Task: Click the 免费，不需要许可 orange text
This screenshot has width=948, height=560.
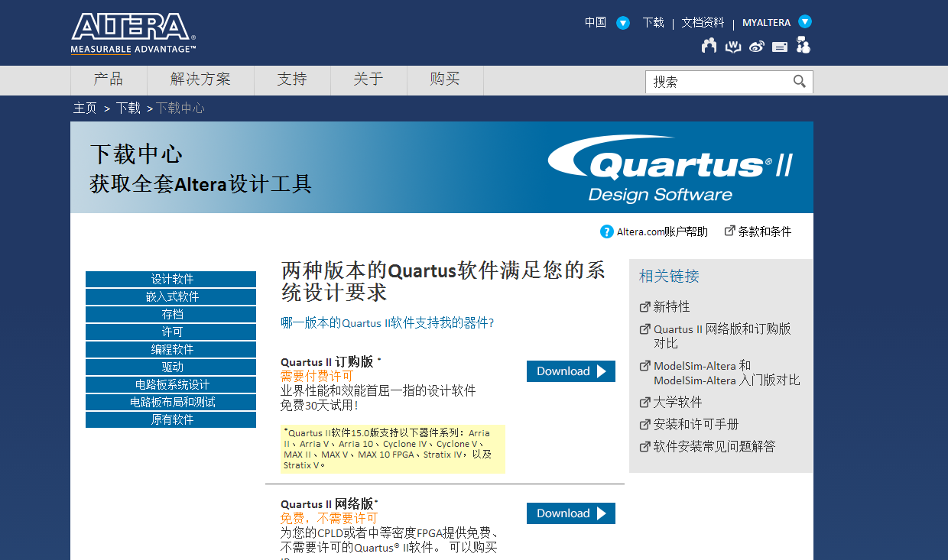Action: [x=329, y=519]
